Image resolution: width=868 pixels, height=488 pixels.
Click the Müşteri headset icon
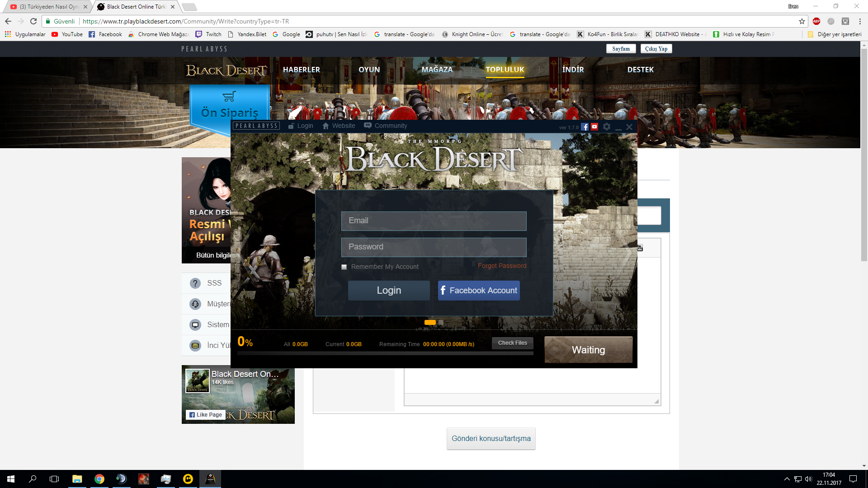(x=195, y=304)
